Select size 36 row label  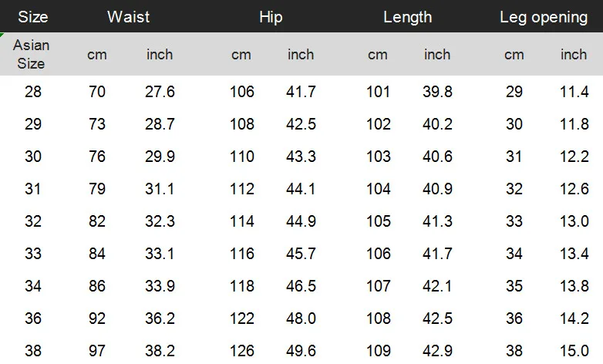33,318
